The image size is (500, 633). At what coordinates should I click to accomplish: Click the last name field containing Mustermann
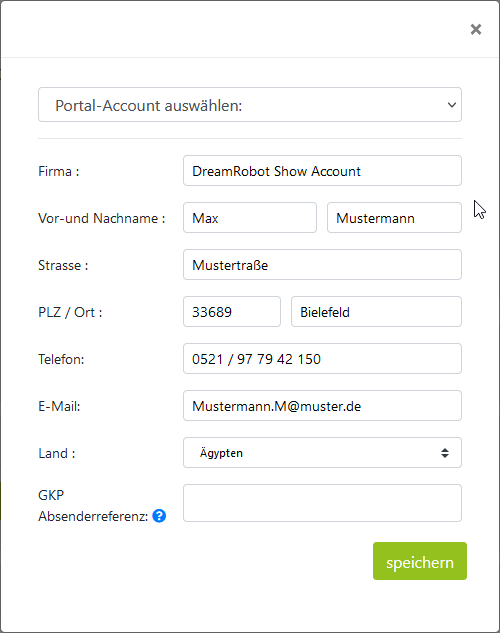tap(394, 218)
